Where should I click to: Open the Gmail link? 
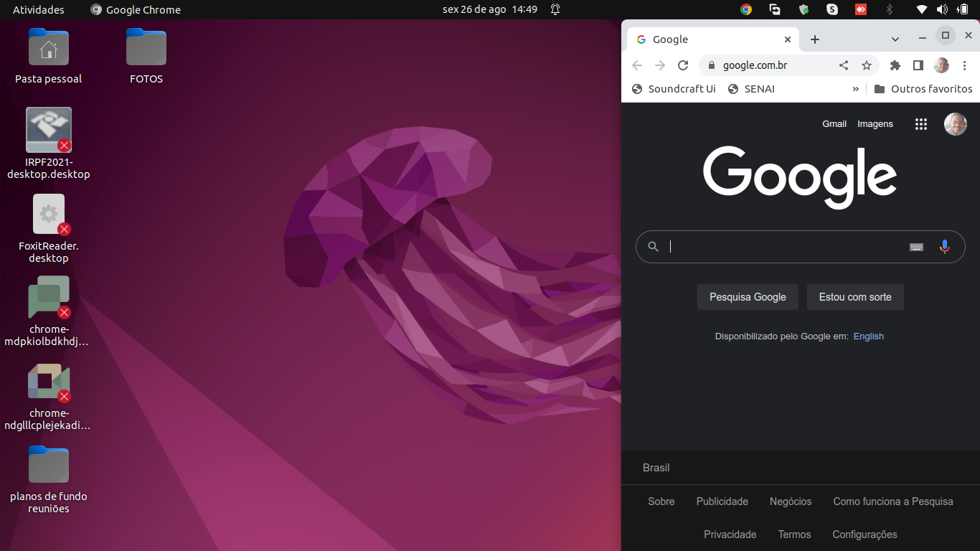[x=834, y=124]
